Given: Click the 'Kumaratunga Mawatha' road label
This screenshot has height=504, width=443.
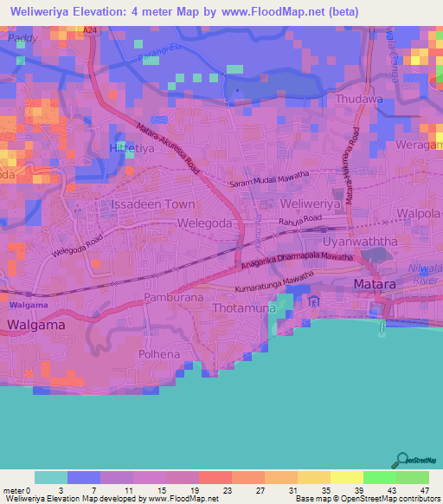Looking at the screenshot, I should click(274, 281).
